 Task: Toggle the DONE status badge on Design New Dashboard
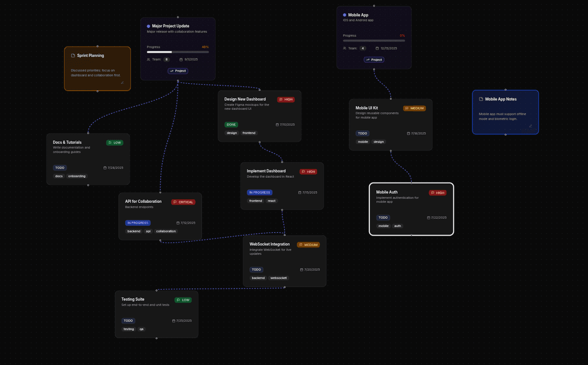231,124
